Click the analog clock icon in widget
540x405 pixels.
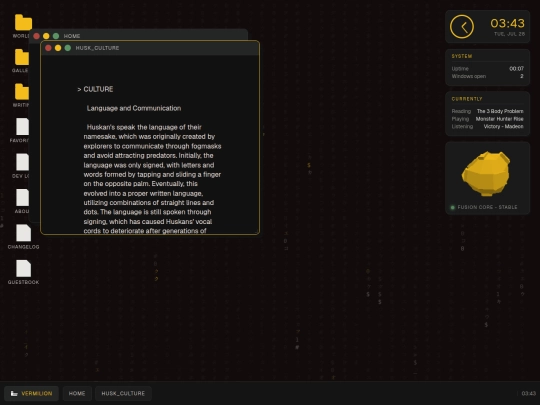[x=462, y=27]
